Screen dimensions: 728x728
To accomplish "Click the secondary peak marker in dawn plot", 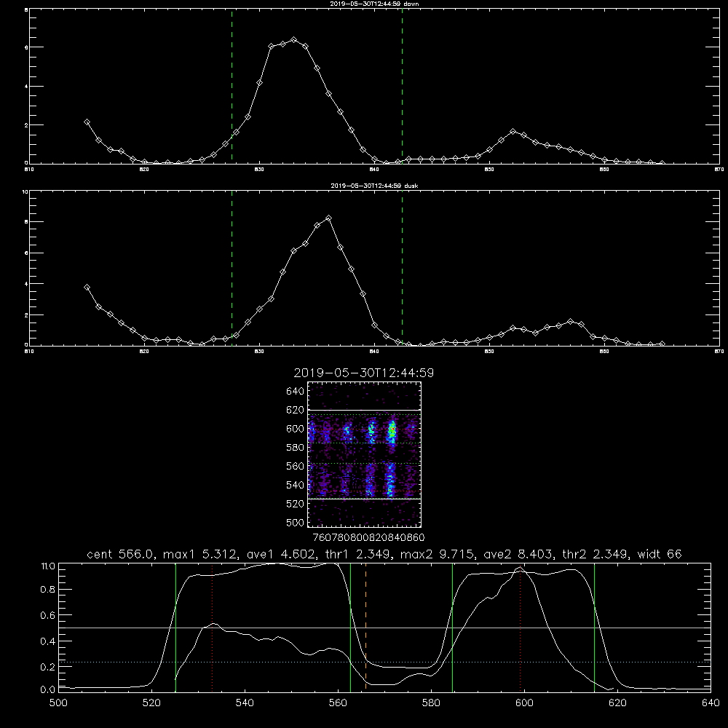I will coord(513,132).
